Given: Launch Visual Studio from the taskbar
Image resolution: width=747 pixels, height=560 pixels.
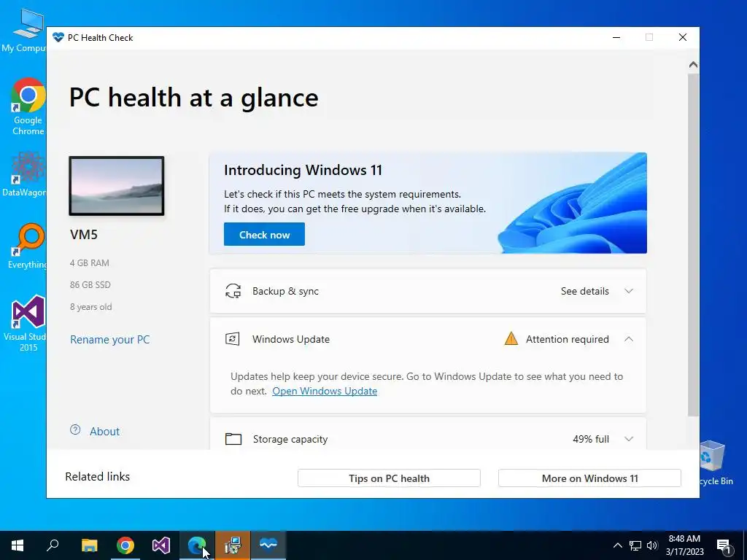Looking at the screenshot, I should (161, 545).
